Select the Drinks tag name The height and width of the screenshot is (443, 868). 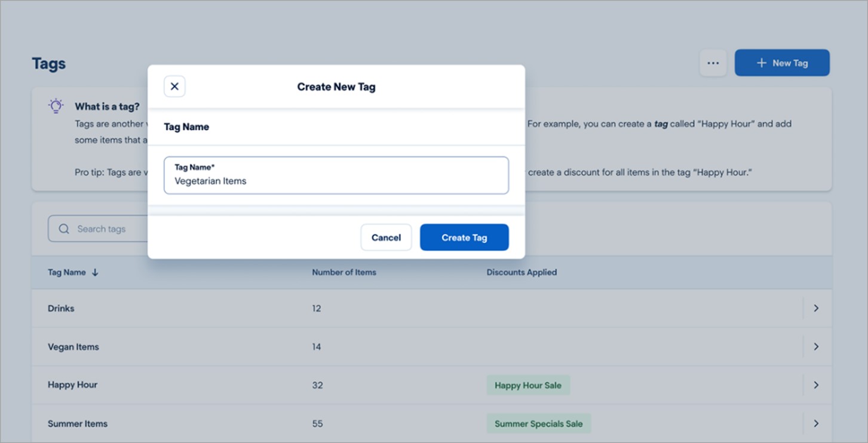(61, 308)
